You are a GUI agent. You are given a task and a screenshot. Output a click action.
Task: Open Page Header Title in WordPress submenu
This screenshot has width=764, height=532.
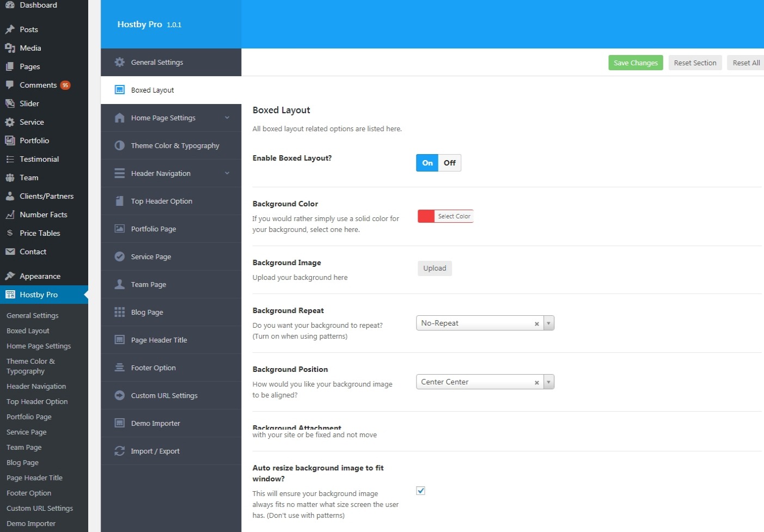(x=34, y=478)
